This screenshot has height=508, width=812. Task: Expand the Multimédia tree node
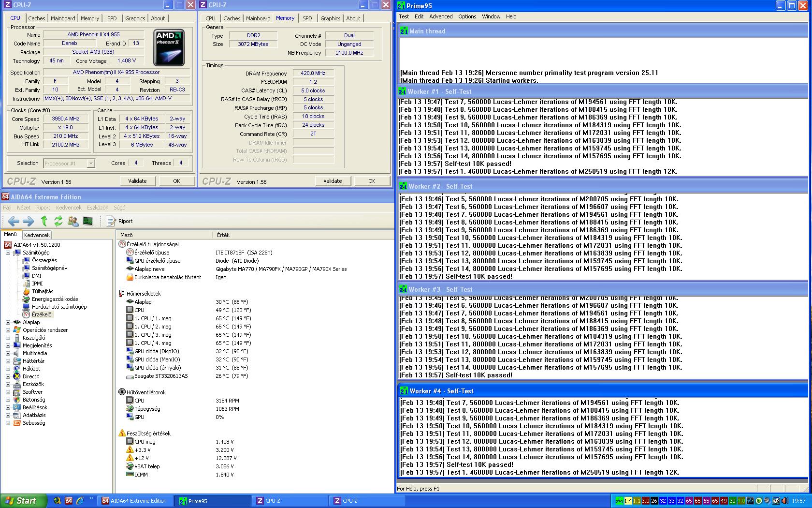(8, 353)
